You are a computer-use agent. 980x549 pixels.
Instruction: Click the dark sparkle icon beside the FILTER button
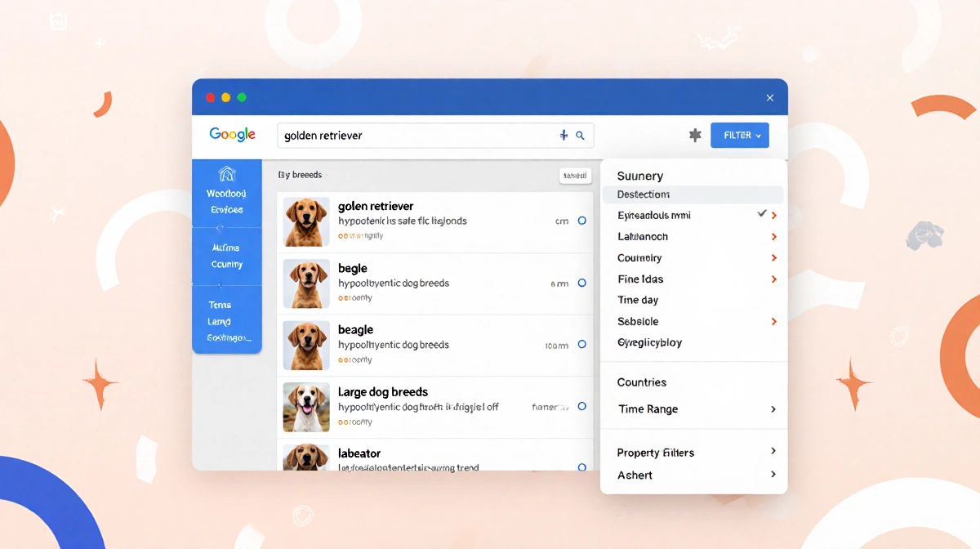click(x=695, y=135)
